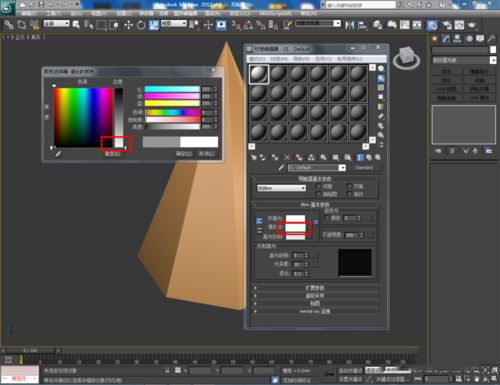Toggle the Material Editor Backlight icon
The image size is (500, 385).
coord(381,78)
